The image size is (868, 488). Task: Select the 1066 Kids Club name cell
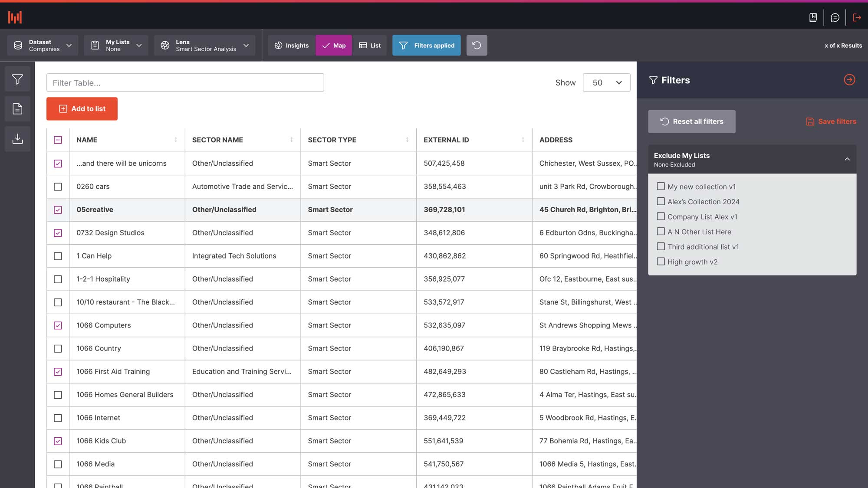pos(127,441)
